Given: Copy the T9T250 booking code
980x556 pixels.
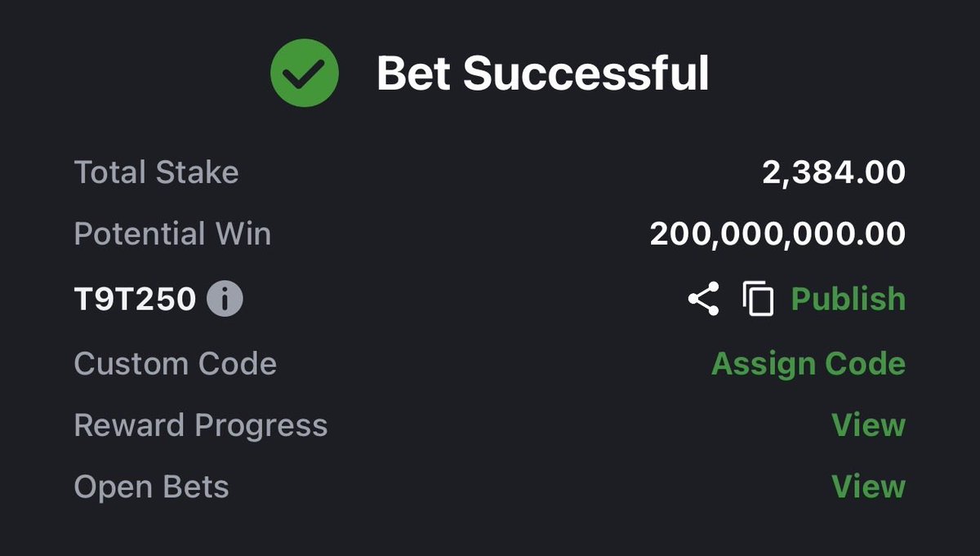Looking at the screenshot, I should (x=758, y=299).
